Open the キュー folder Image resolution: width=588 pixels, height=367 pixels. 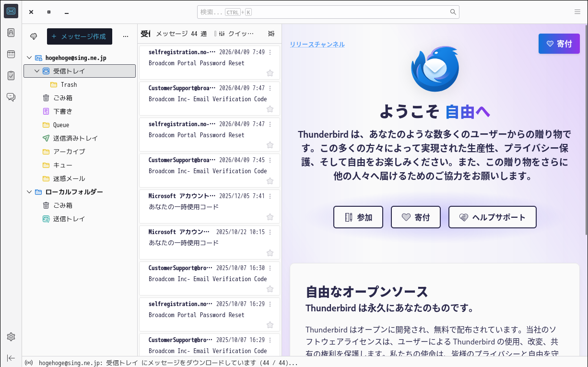coord(80,165)
